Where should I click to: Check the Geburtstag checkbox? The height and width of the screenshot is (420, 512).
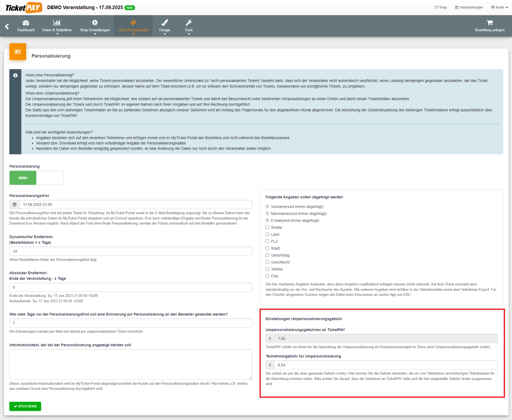[267, 255]
